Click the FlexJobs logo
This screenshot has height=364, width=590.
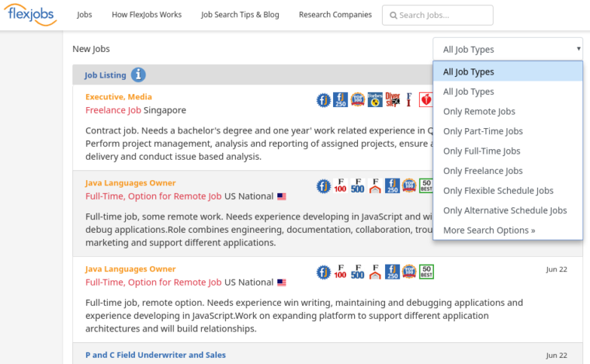pos(32,15)
